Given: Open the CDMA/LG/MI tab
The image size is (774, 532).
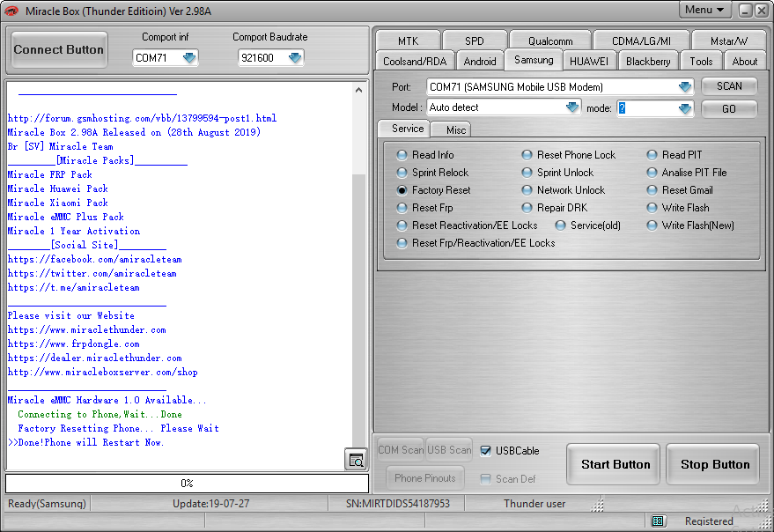Looking at the screenshot, I should 641,41.
